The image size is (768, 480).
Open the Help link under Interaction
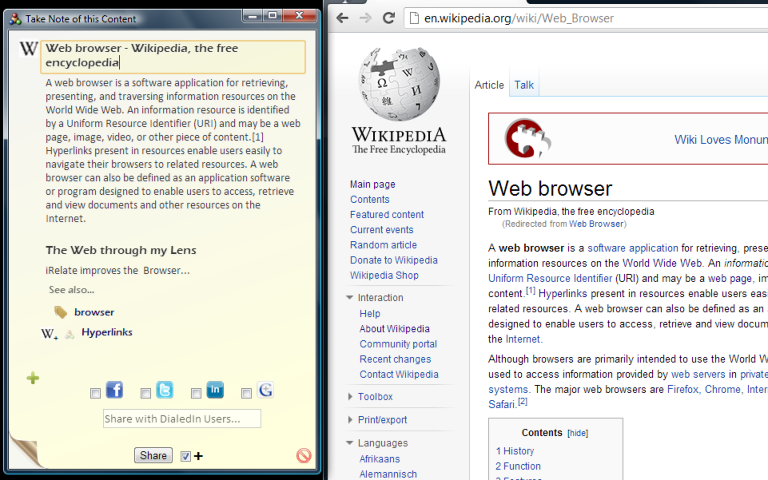[x=370, y=313]
